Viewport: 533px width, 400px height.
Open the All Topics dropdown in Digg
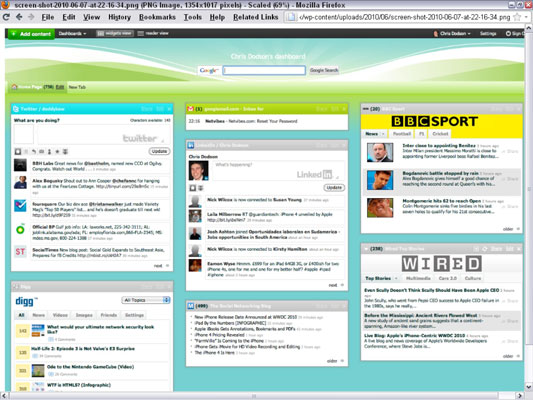pos(146,300)
